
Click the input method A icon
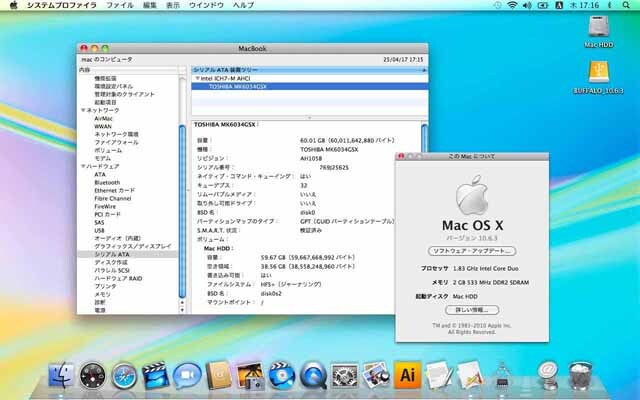(x=559, y=5)
